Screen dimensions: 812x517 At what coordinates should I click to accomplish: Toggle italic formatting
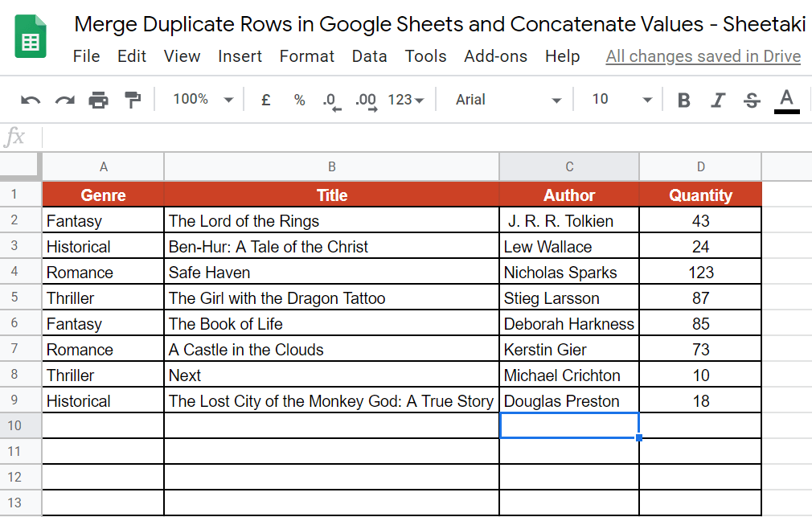(x=718, y=100)
